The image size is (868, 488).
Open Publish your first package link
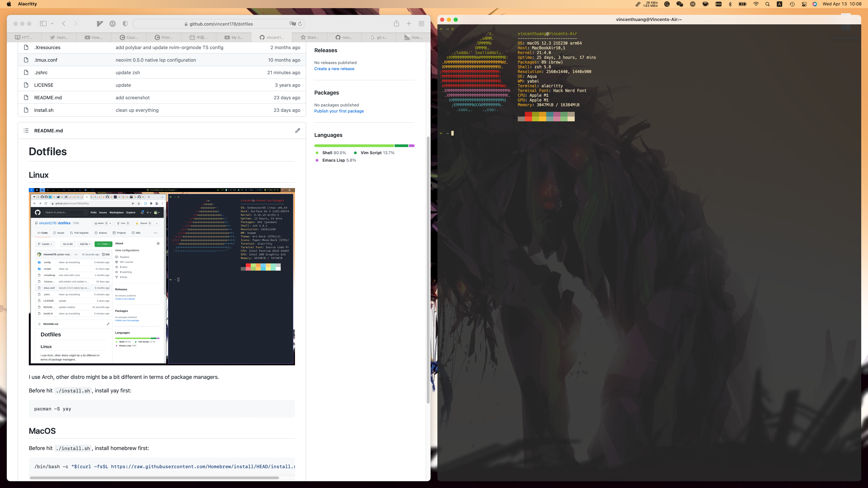tap(339, 111)
